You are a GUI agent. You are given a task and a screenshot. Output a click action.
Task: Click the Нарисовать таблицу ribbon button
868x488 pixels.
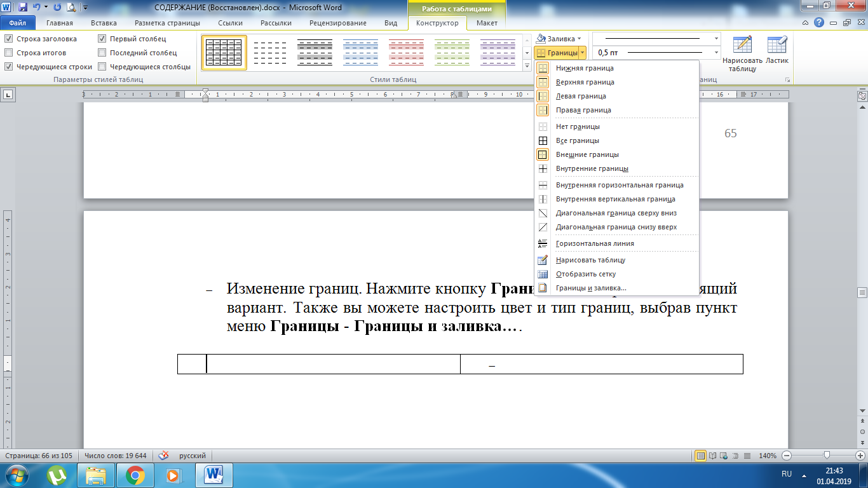(742, 54)
